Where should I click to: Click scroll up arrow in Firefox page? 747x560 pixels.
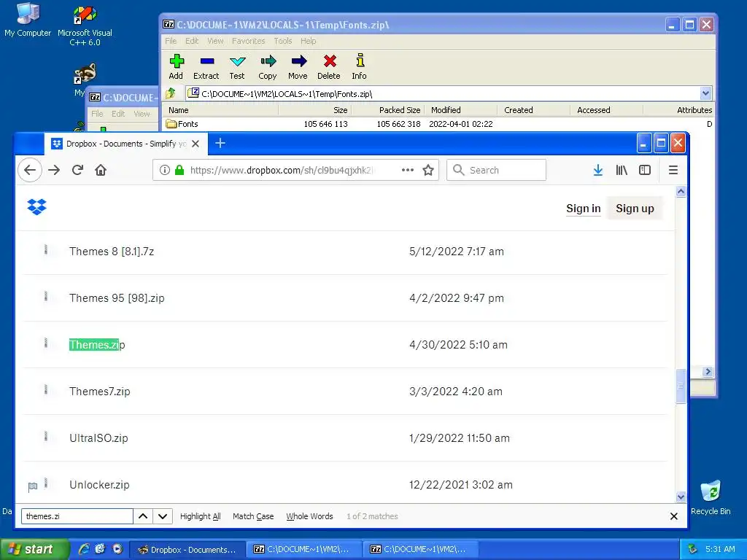[x=681, y=192]
